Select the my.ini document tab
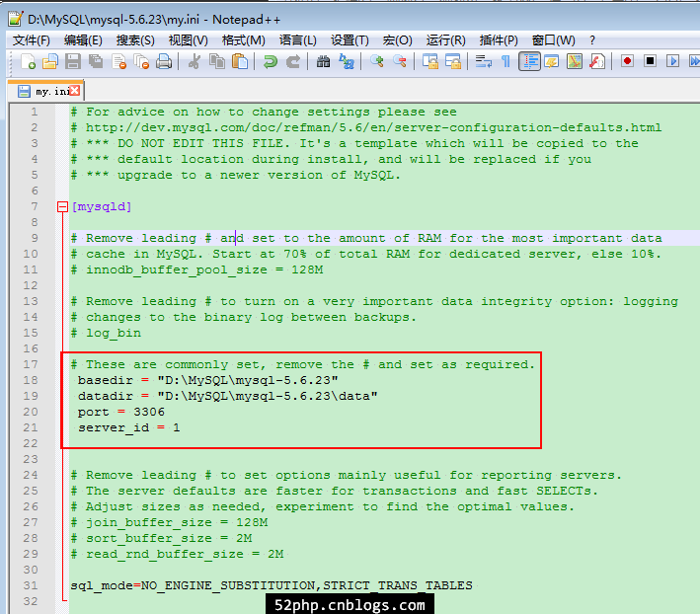 pos(45,91)
